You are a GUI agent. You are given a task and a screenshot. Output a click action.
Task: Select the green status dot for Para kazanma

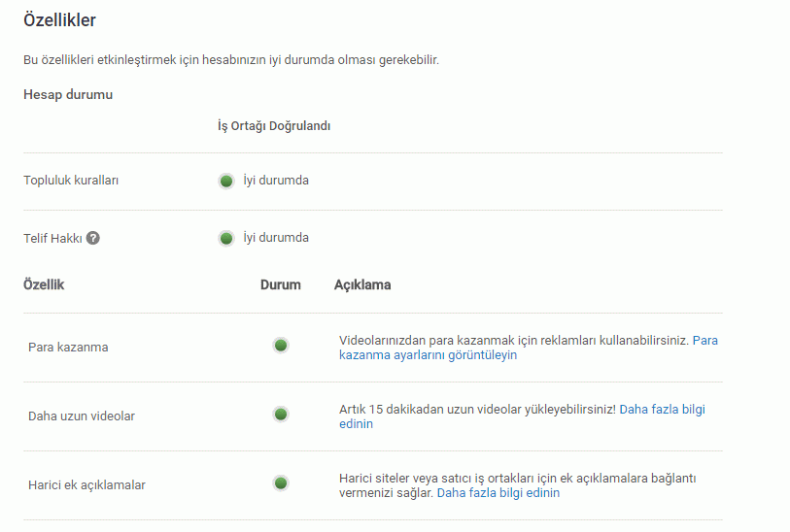tap(281, 346)
